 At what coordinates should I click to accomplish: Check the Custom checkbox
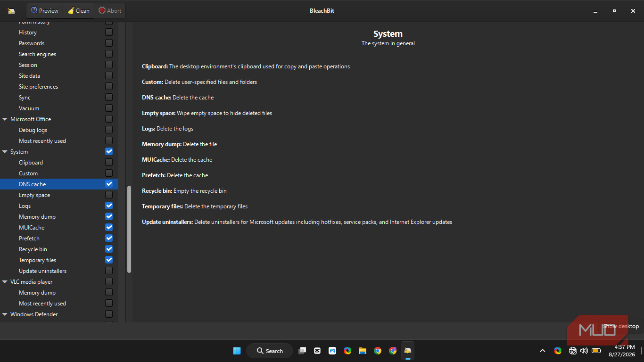point(109,173)
